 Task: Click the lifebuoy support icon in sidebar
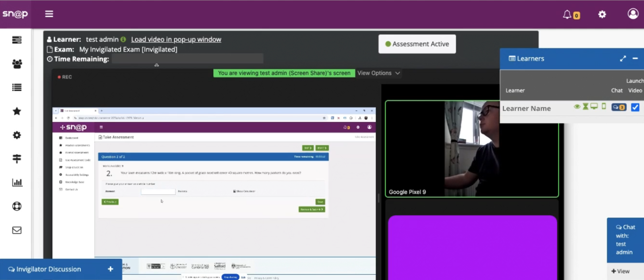tap(17, 206)
